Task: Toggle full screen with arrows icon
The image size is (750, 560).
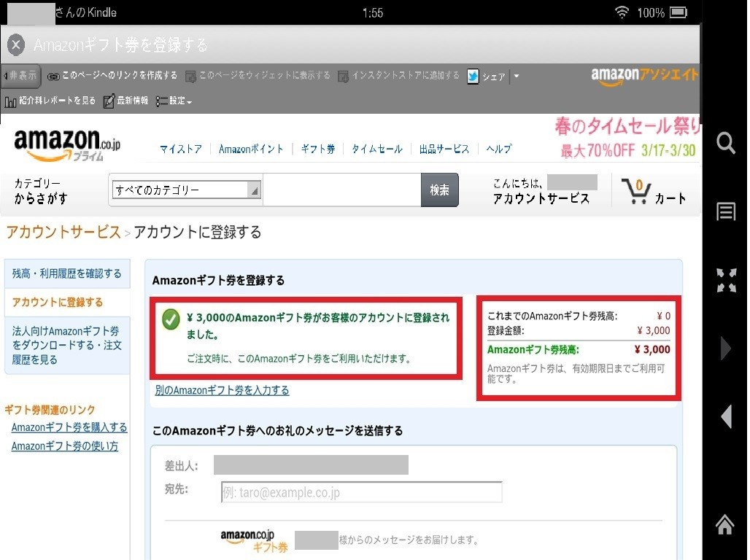Action: click(x=726, y=280)
